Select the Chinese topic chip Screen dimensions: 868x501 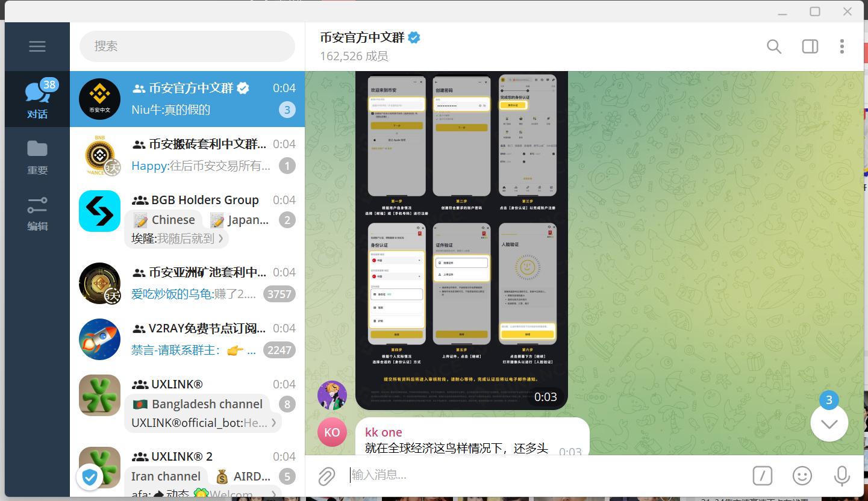coord(164,220)
